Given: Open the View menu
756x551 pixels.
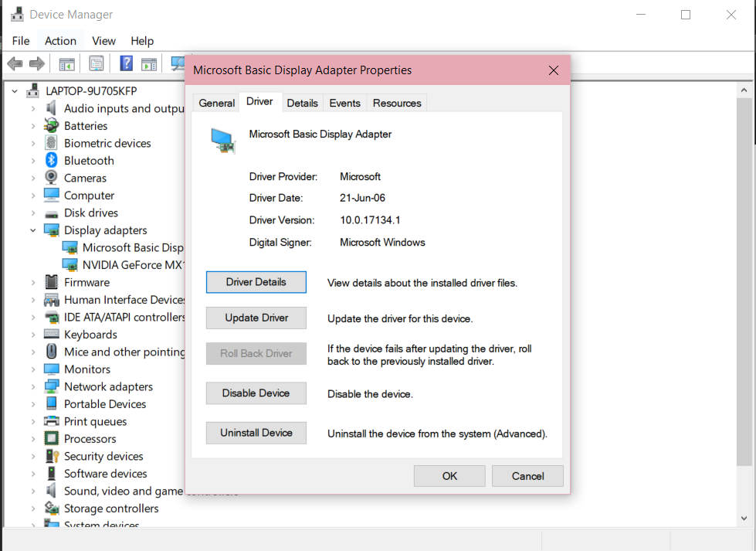Looking at the screenshot, I should (103, 41).
